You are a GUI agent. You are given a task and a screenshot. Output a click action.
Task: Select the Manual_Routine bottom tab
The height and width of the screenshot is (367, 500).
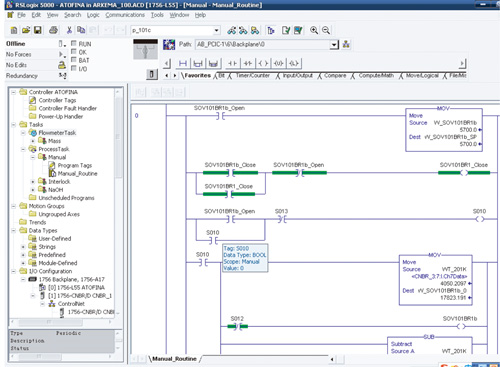coord(174,359)
